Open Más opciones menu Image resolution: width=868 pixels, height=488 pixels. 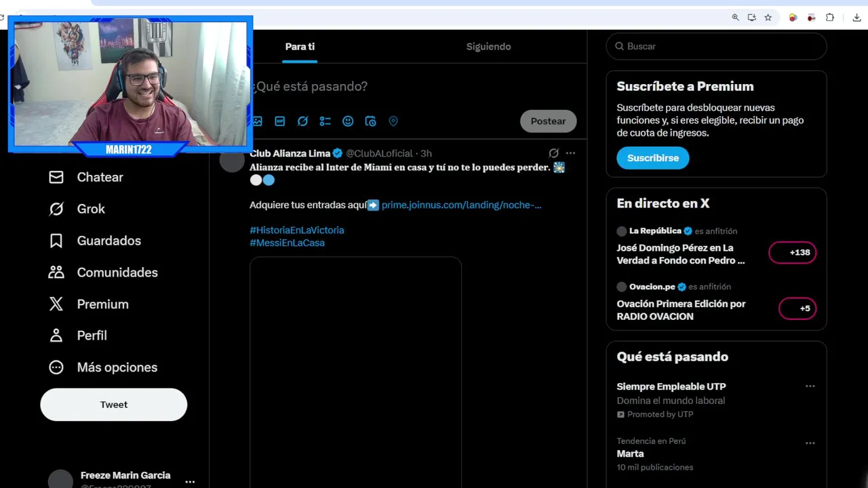tap(103, 367)
